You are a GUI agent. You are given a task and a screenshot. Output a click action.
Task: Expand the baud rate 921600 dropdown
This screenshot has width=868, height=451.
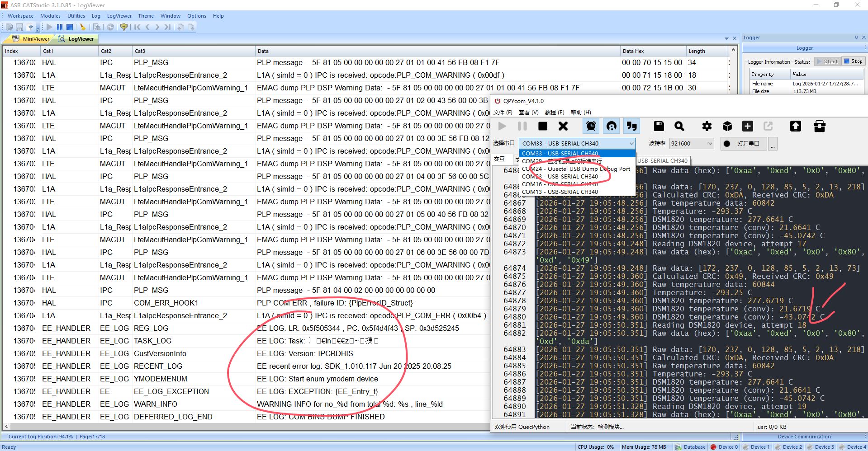click(x=710, y=144)
